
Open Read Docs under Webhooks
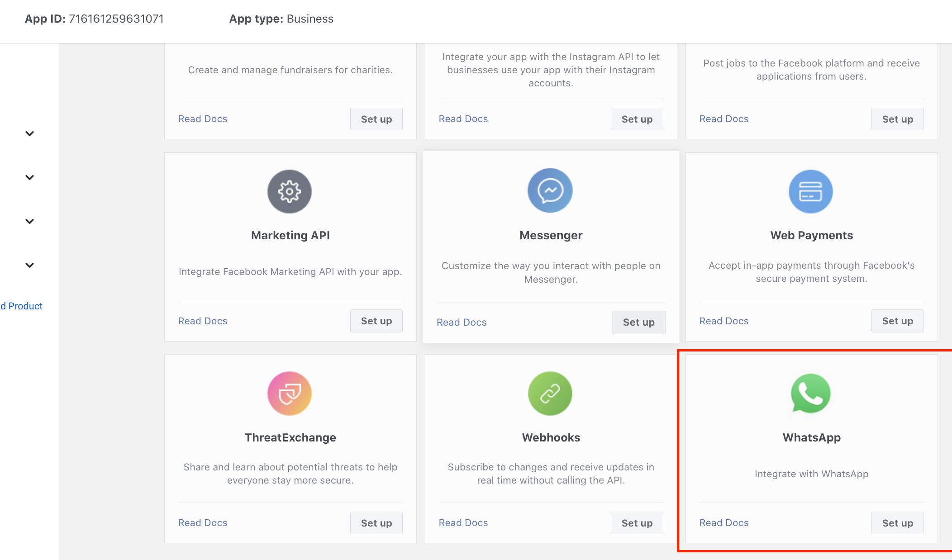pos(463,522)
